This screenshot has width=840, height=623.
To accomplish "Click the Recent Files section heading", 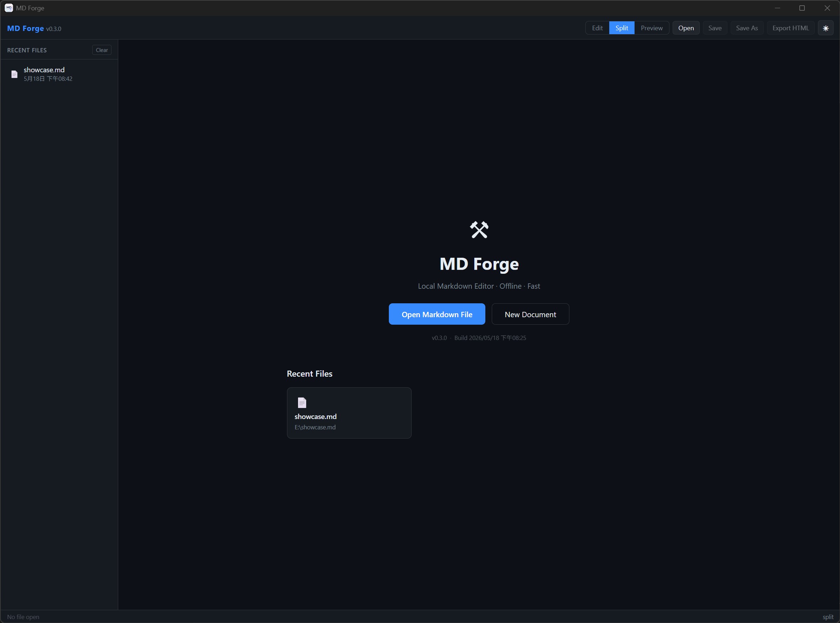I will (309, 374).
